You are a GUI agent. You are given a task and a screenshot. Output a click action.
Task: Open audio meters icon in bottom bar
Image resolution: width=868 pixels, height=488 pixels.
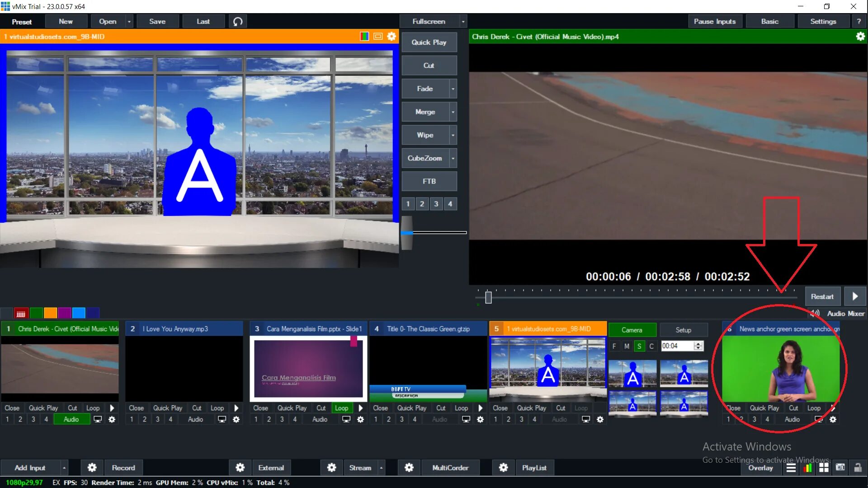click(807, 468)
